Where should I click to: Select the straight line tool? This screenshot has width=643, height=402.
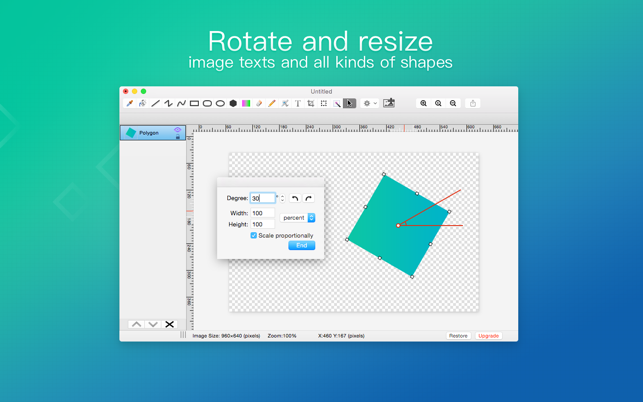pyautogui.click(x=155, y=103)
